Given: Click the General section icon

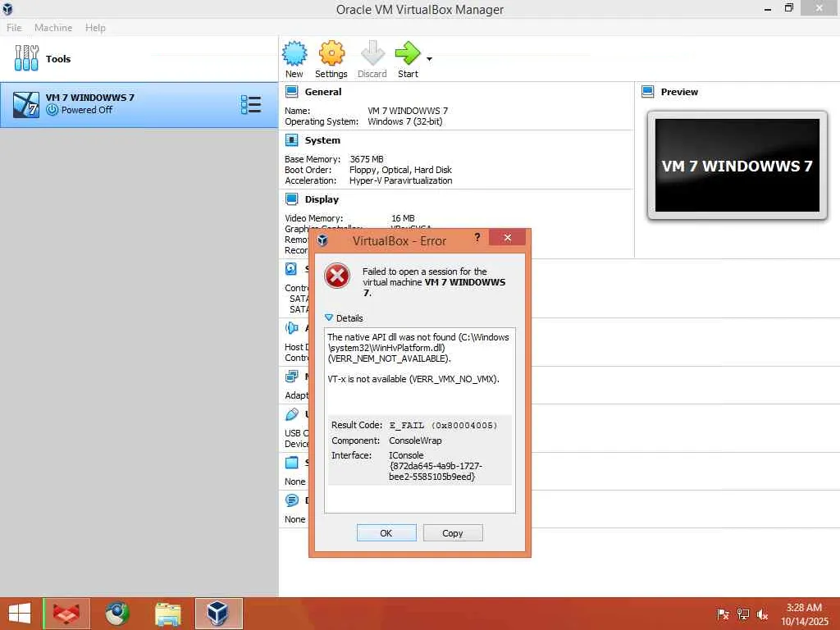Looking at the screenshot, I should (291, 92).
